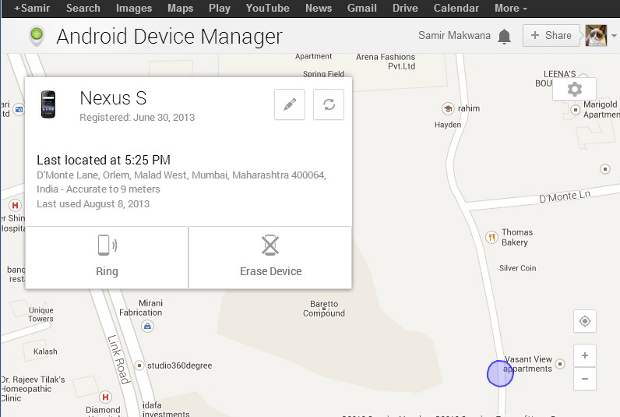Click the studio360degree map marker
Viewport: 620px width, 417px height.
[x=139, y=366]
